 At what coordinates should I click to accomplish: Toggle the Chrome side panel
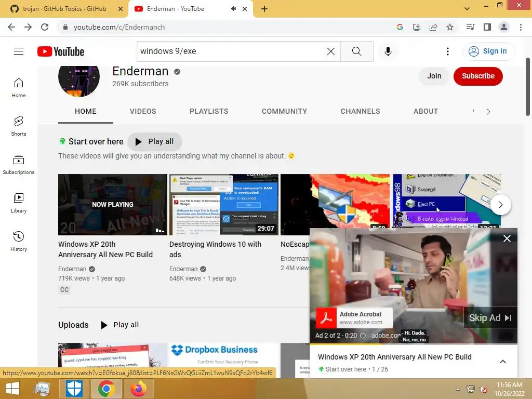[x=487, y=27]
